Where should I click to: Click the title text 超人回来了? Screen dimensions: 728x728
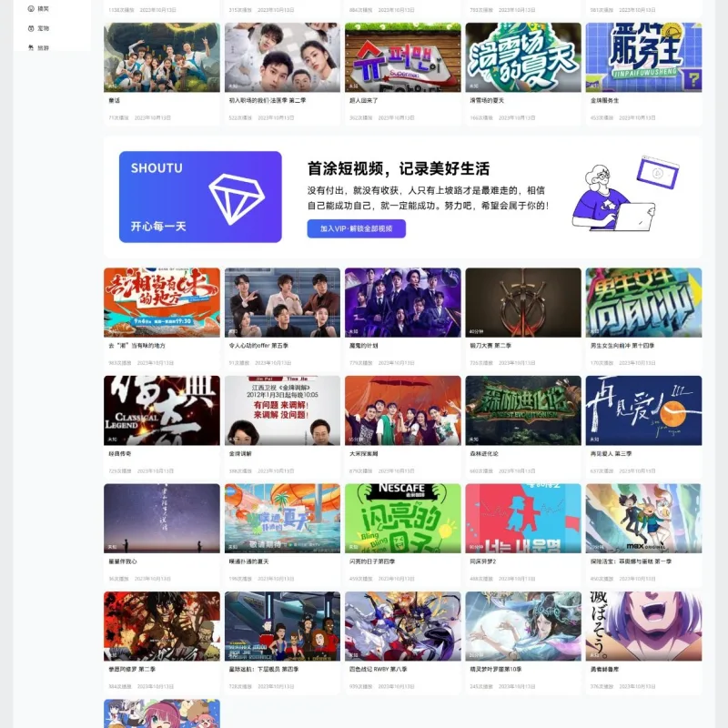tap(363, 100)
